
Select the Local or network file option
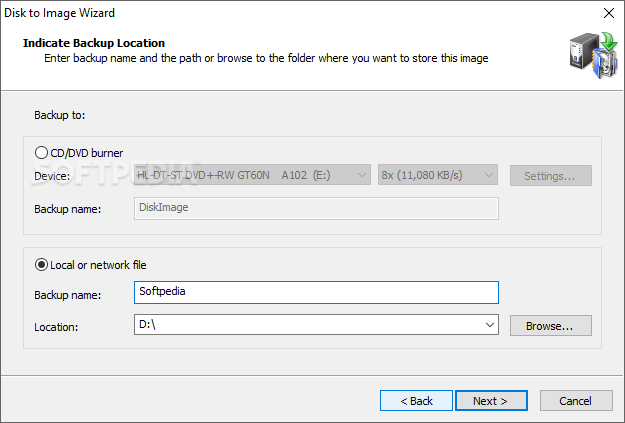(41, 265)
